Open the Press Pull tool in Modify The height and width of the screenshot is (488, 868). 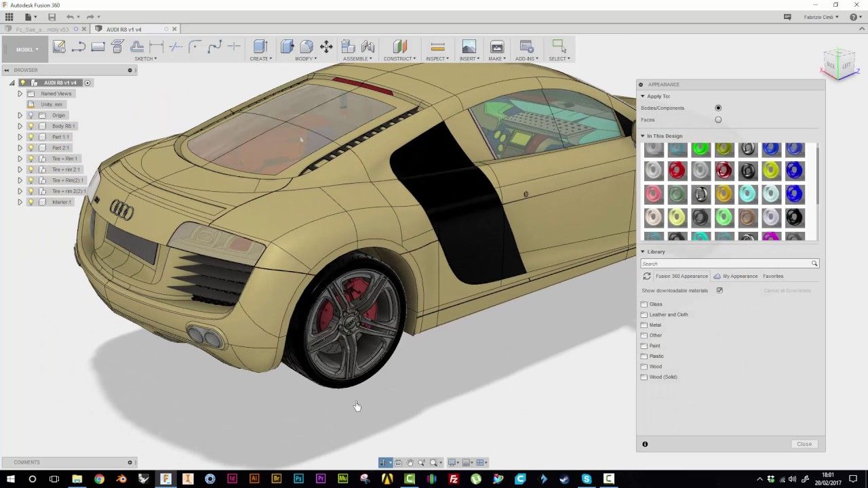tap(287, 45)
